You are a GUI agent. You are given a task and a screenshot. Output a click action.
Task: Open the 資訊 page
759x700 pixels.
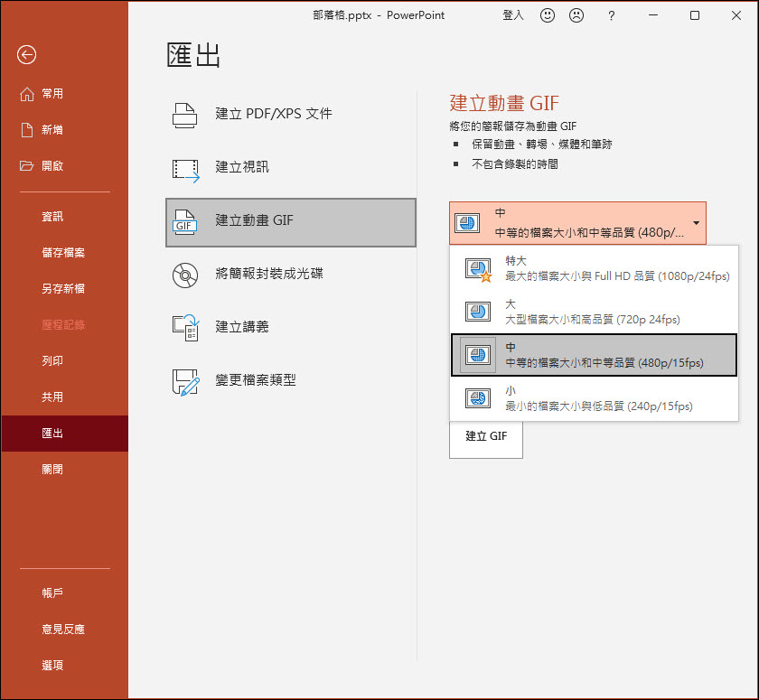coord(64,217)
